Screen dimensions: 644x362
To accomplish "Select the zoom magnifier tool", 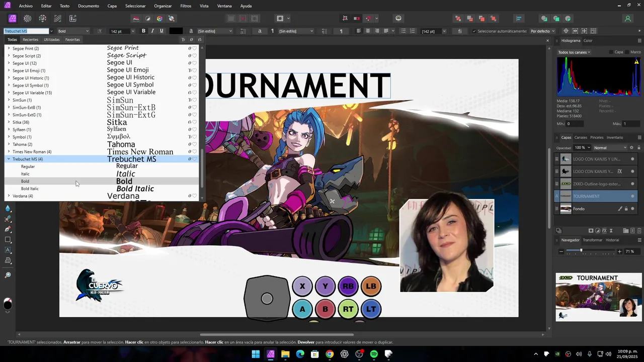I will 8,275.
